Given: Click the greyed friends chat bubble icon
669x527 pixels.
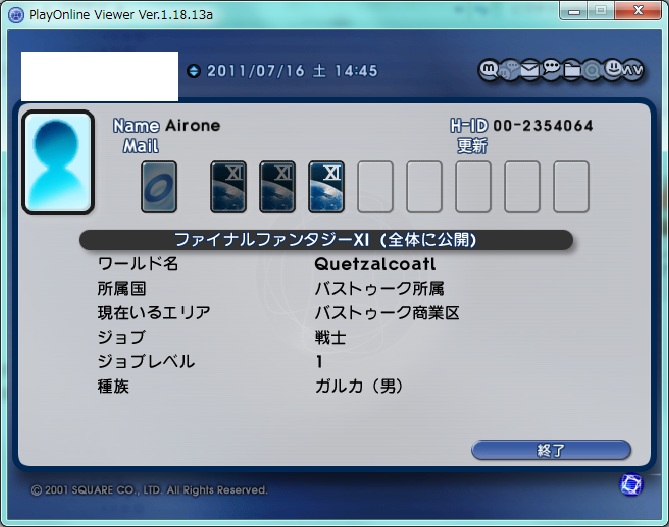Looking at the screenshot, I should 509,70.
